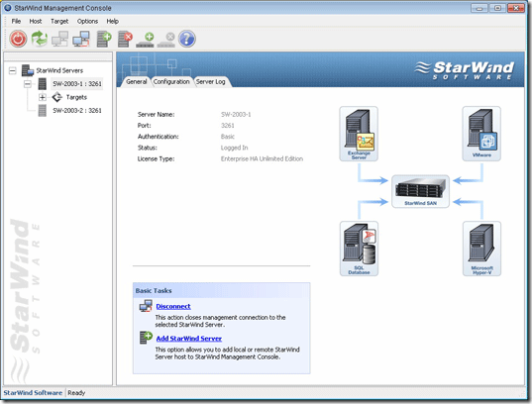
Task: Click the add server toolbar icon
Action: tap(104, 39)
